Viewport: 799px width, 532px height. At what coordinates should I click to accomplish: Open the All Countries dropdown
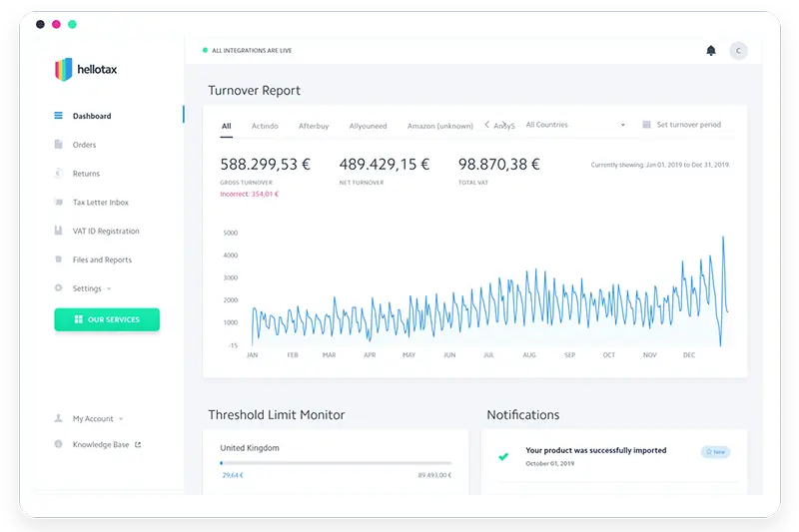tap(575, 125)
